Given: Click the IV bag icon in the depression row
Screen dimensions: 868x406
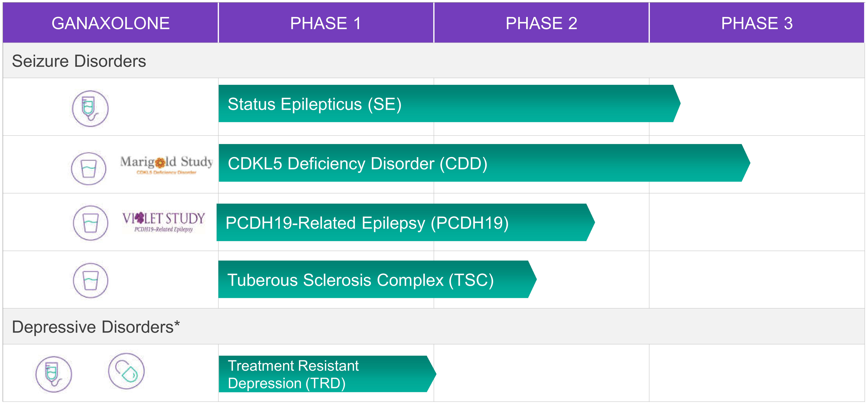Looking at the screenshot, I should (54, 374).
